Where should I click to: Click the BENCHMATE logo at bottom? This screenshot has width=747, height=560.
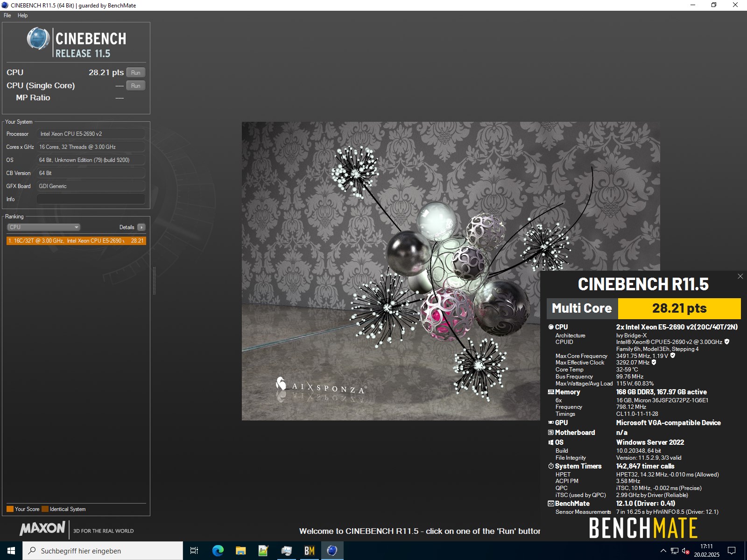[643, 529]
